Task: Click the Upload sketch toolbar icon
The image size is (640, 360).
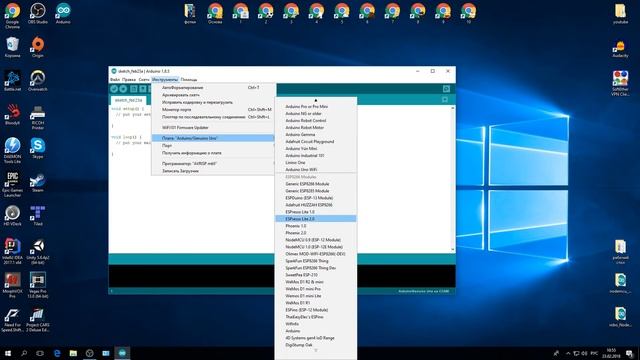Action: [x=123, y=89]
